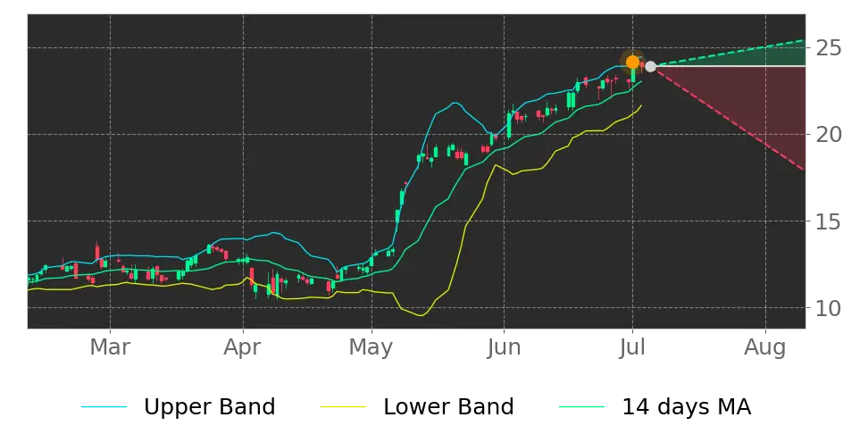Click the yellow Lower Band legend line
This screenshot has width=868, height=434.
pyautogui.click(x=343, y=407)
